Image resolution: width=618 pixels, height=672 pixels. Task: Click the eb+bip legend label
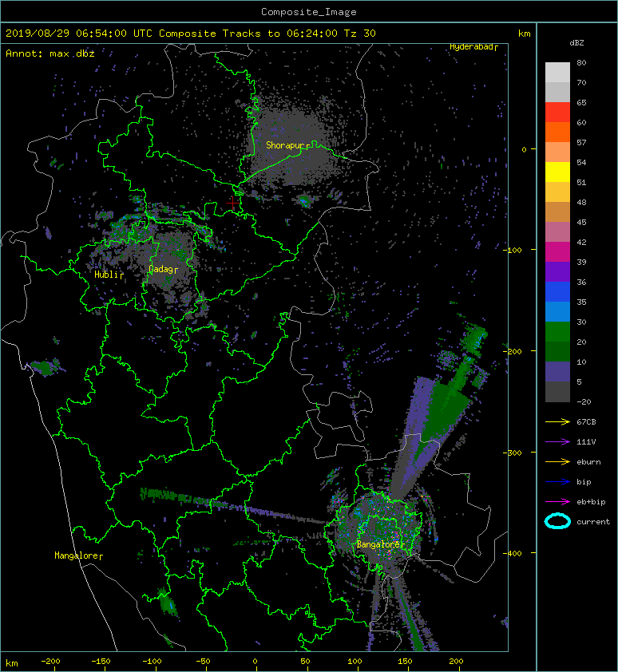591,502
